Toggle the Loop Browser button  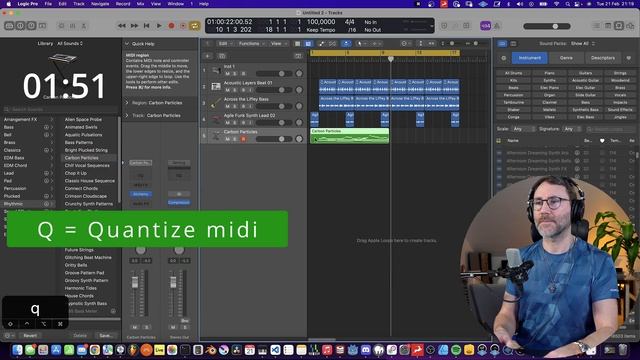click(x=619, y=26)
